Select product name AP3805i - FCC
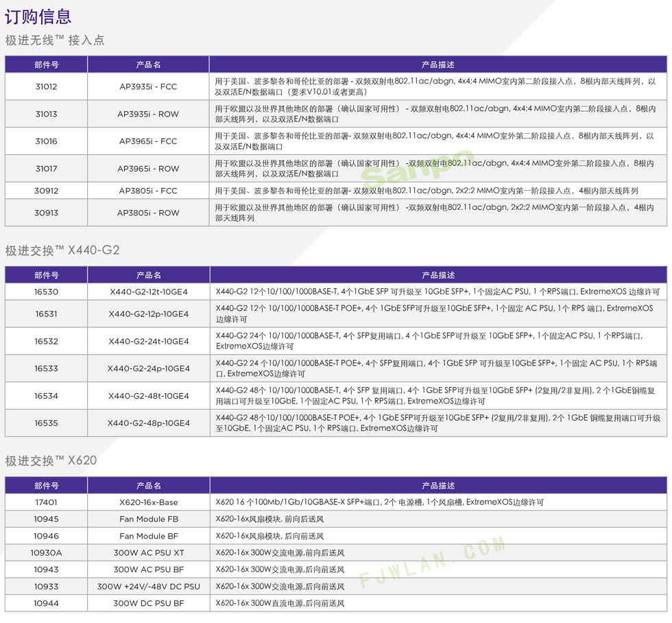Screen dimensions: 672x623 pos(148,191)
